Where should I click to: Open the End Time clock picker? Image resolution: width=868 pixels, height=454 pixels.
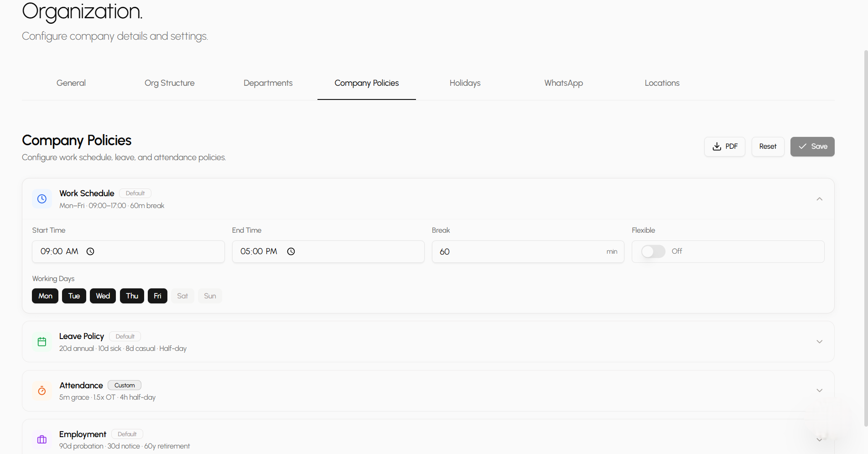point(291,251)
